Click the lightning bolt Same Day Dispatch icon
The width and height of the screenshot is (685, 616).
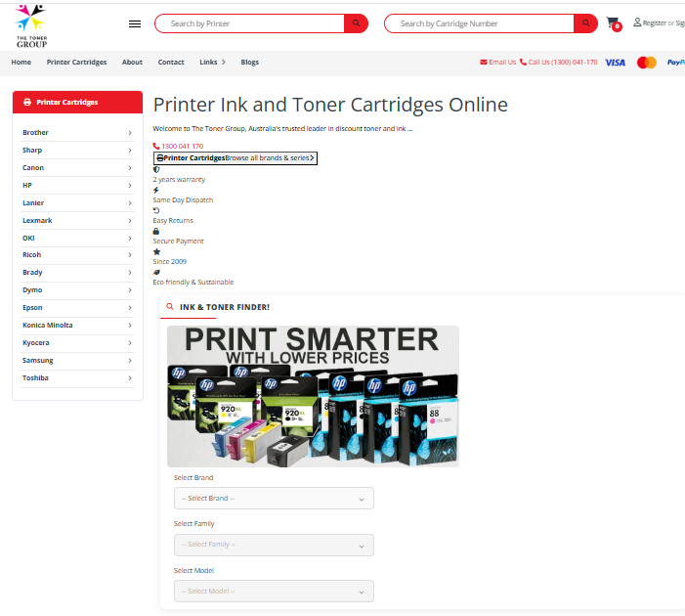[156, 190]
